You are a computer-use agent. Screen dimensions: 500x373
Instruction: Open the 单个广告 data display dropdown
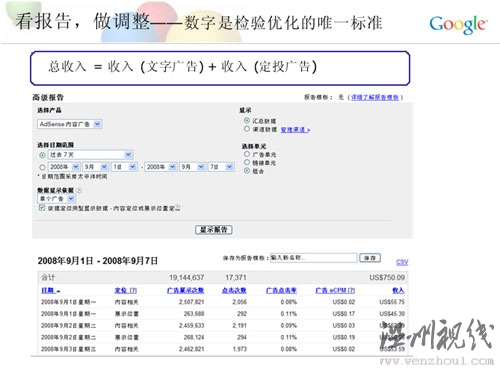click(56, 199)
